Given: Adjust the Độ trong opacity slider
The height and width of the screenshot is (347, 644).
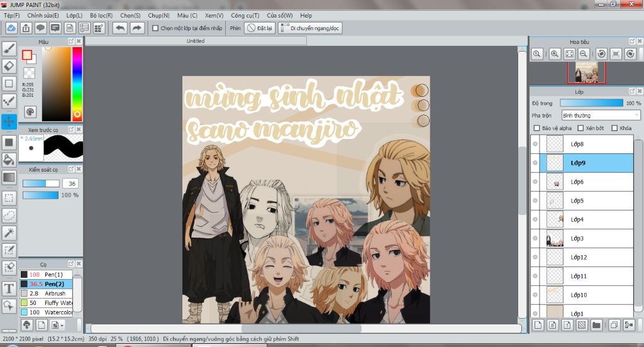Looking at the screenshot, I should tap(591, 102).
